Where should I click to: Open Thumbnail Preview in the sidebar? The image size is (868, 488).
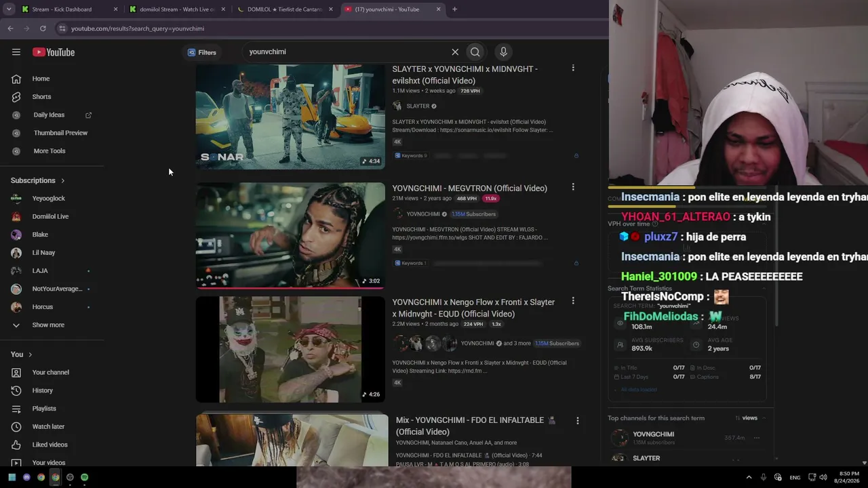click(x=60, y=133)
